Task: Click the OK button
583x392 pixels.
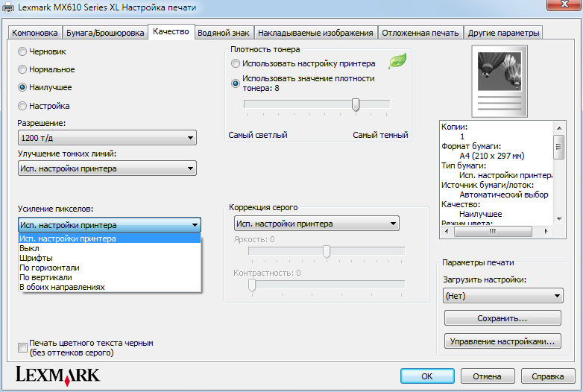Action: 427,376
